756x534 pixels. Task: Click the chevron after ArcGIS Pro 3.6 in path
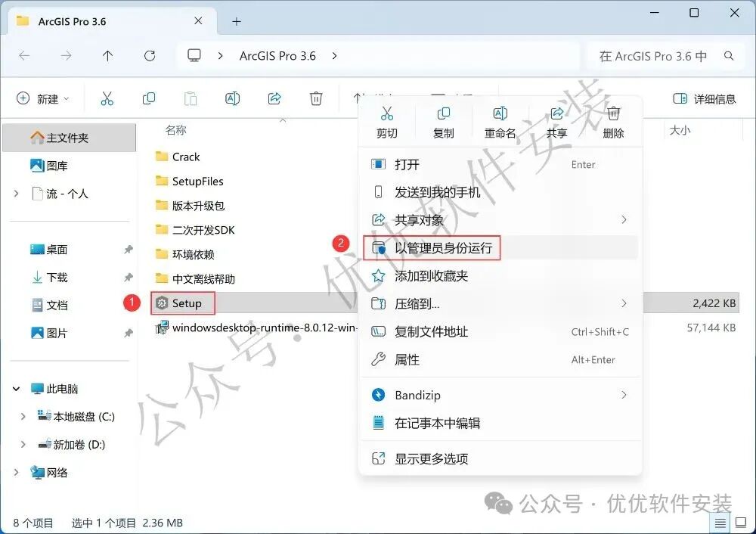[x=335, y=56]
